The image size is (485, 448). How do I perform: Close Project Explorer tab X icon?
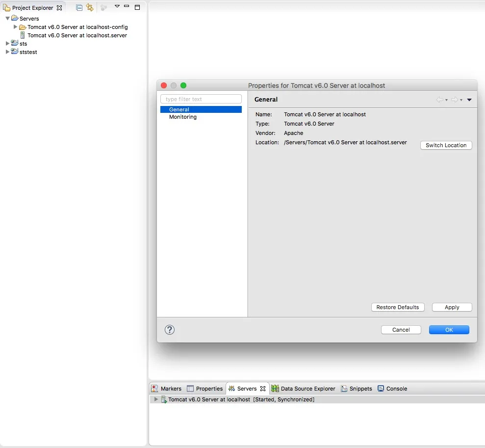coord(59,8)
